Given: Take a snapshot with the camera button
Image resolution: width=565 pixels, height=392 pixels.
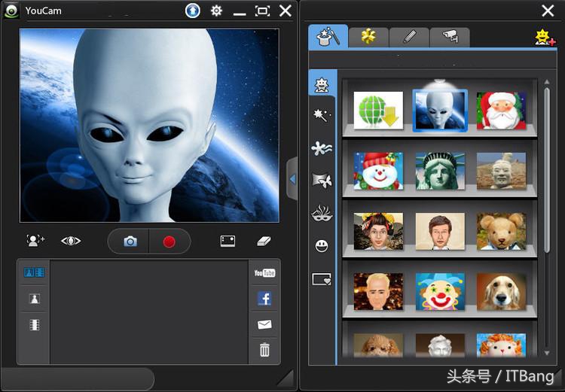Looking at the screenshot, I should point(130,242).
